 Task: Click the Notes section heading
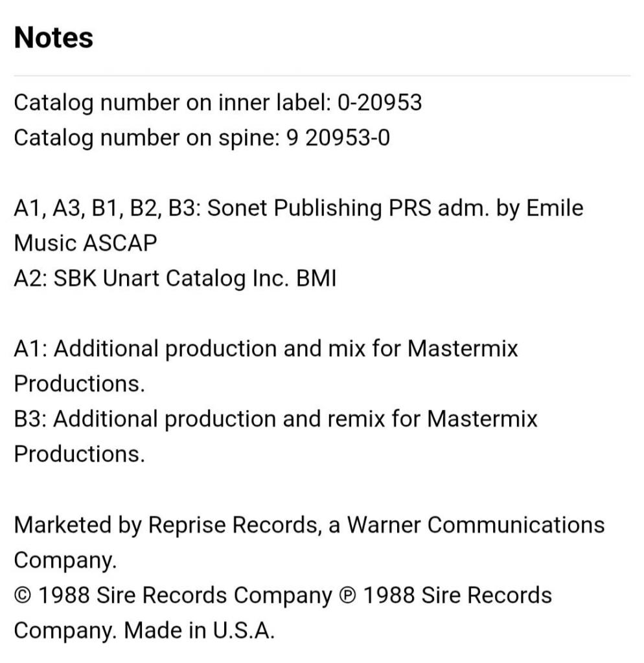pyautogui.click(x=54, y=38)
